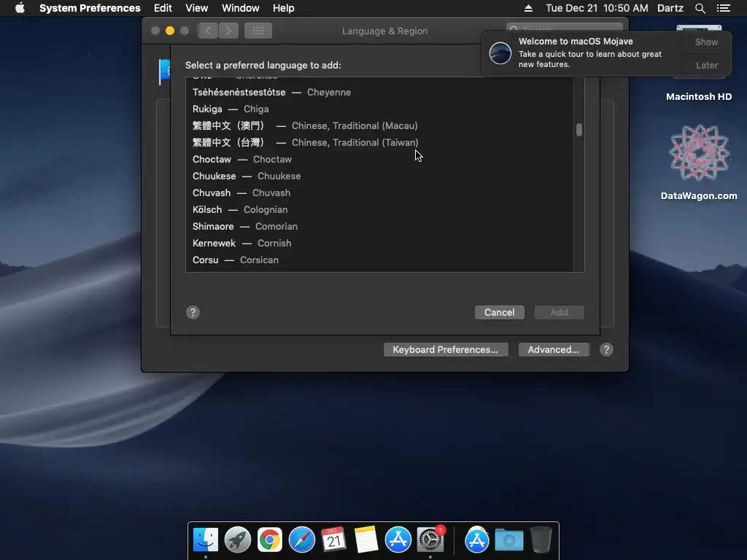This screenshot has width=747, height=560.
Task: Open Keyboard Preferences
Action: (x=446, y=349)
